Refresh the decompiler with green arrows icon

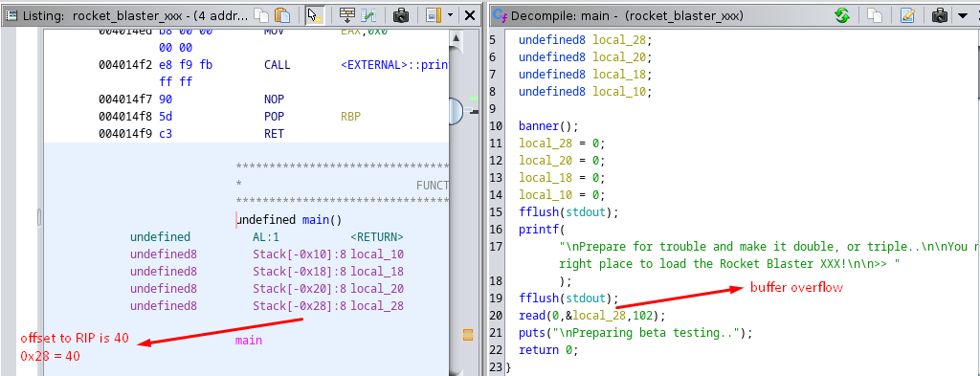click(842, 15)
